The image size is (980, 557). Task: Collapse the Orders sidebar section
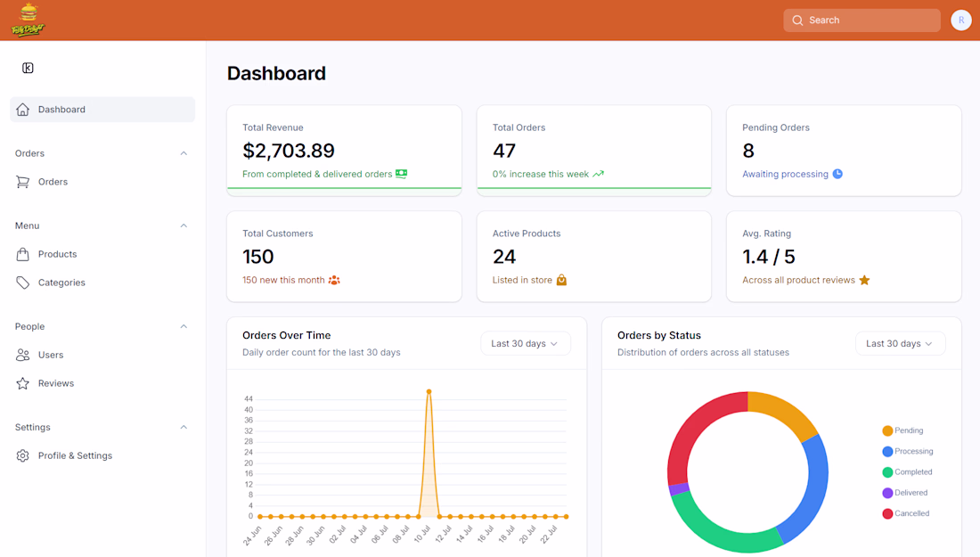tap(184, 153)
